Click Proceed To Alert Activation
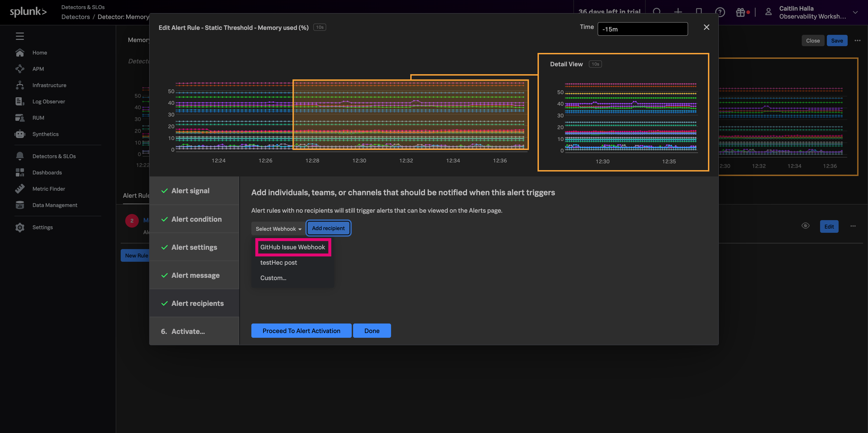868x433 pixels. 301,331
